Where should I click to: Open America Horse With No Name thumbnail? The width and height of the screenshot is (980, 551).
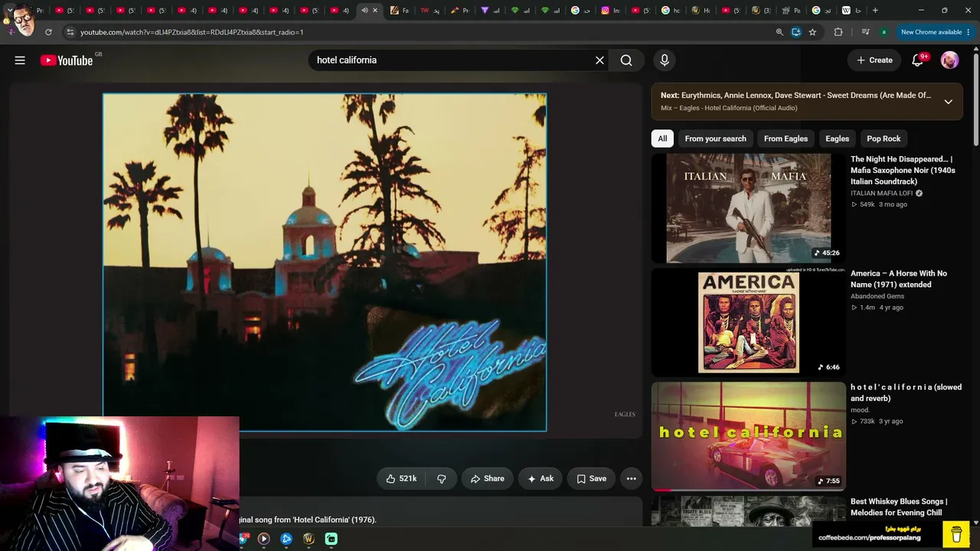pyautogui.click(x=749, y=322)
